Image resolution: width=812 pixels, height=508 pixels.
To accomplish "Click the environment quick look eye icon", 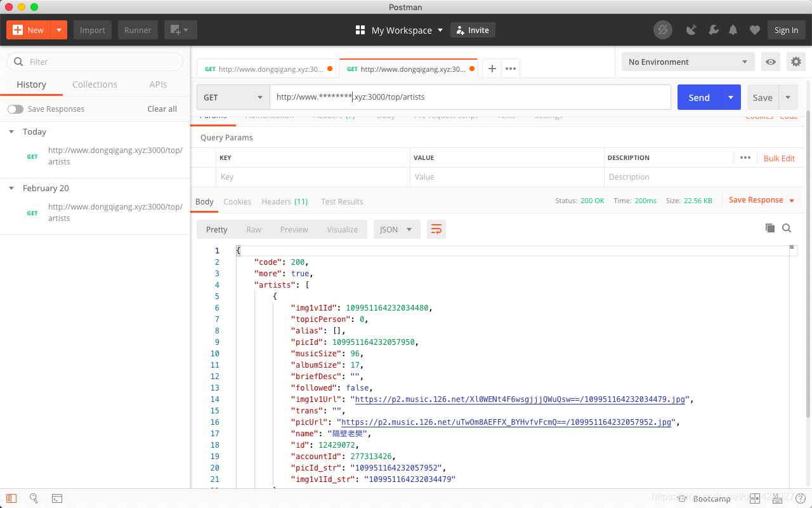I will pos(771,62).
